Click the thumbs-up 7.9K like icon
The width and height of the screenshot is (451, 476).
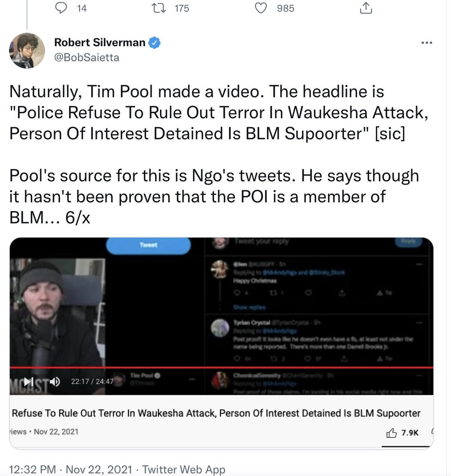[391, 433]
